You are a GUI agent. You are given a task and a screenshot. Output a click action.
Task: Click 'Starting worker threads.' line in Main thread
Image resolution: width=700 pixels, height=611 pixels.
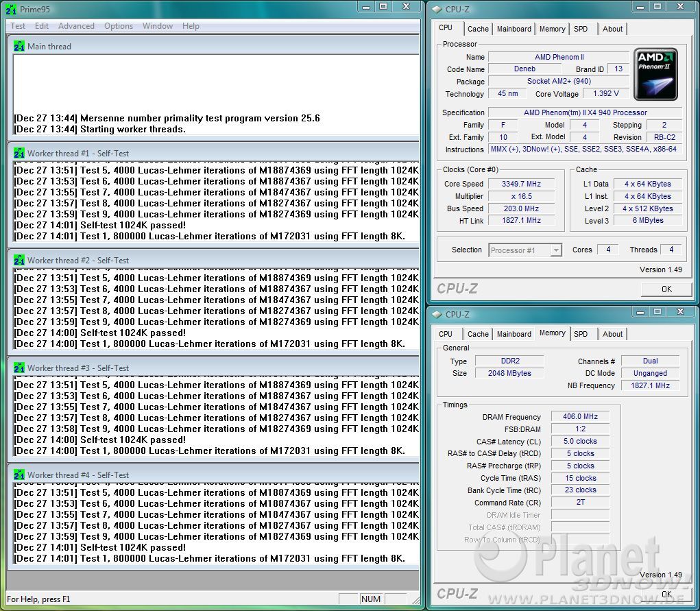(x=99, y=129)
